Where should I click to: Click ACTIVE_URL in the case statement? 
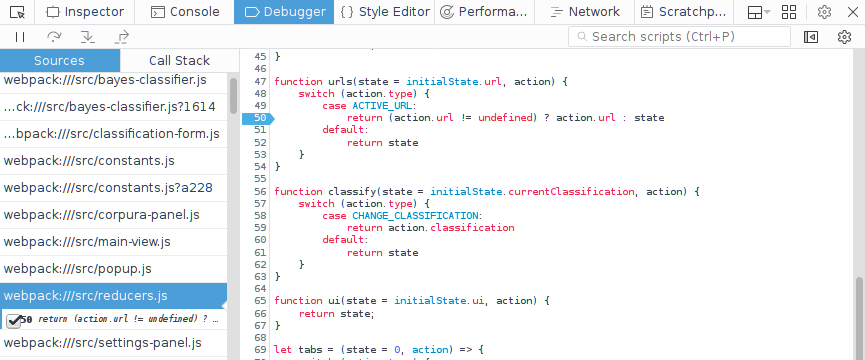pos(382,106)
